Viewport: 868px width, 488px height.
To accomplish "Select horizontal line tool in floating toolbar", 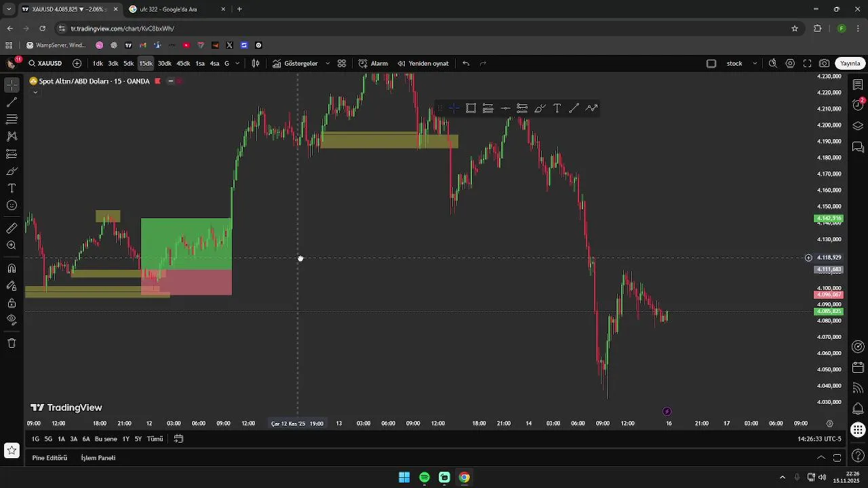I will pos(505,108).
